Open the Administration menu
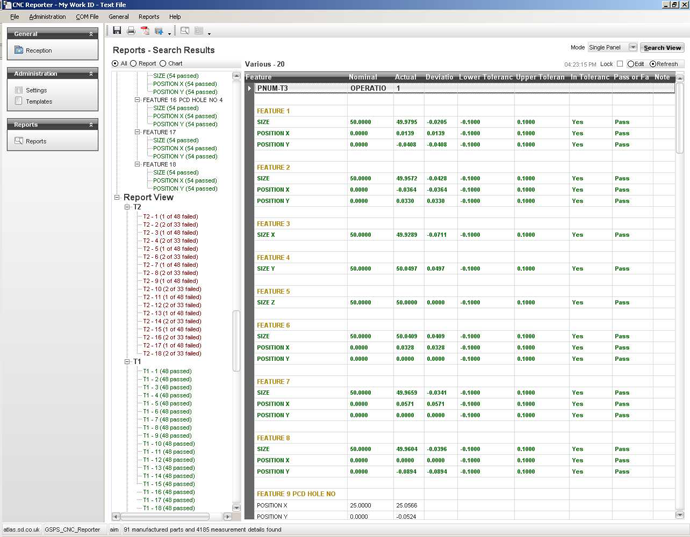The image size is (690, 537). (47, 17)
